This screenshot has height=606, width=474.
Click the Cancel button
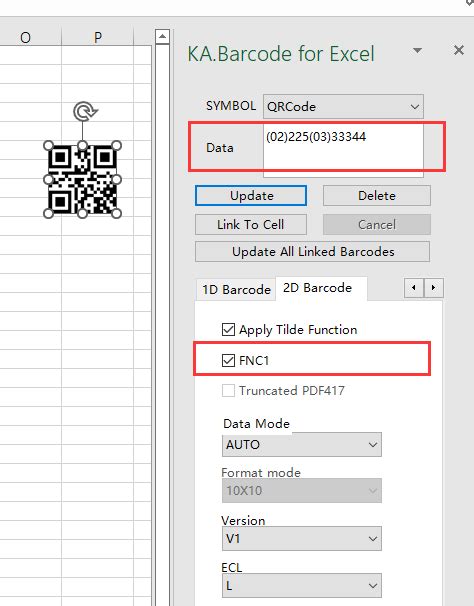click(x=377, y=225)
